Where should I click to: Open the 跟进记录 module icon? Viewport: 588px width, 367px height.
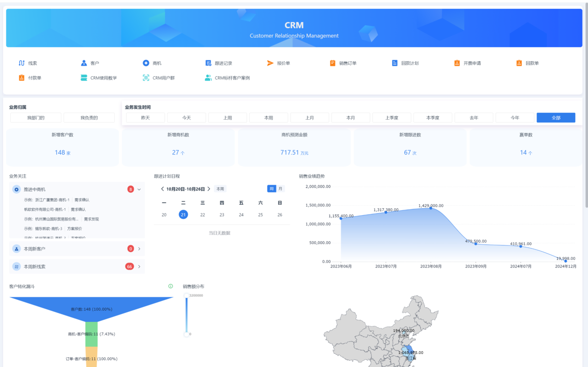click(x=208, y=63)
